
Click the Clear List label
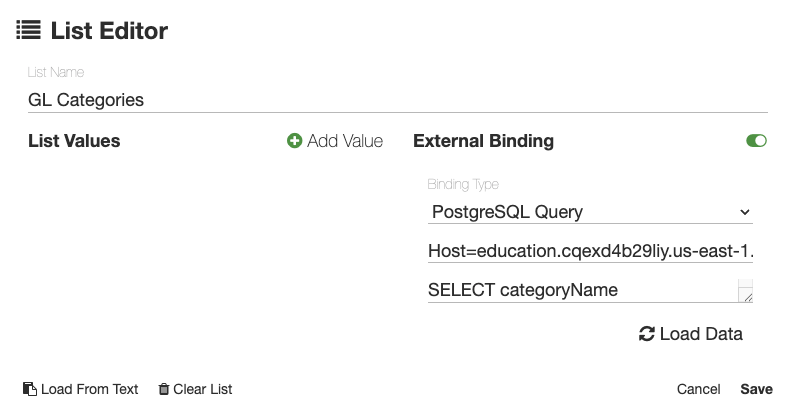pyautogui.click(x=203, y=389)
